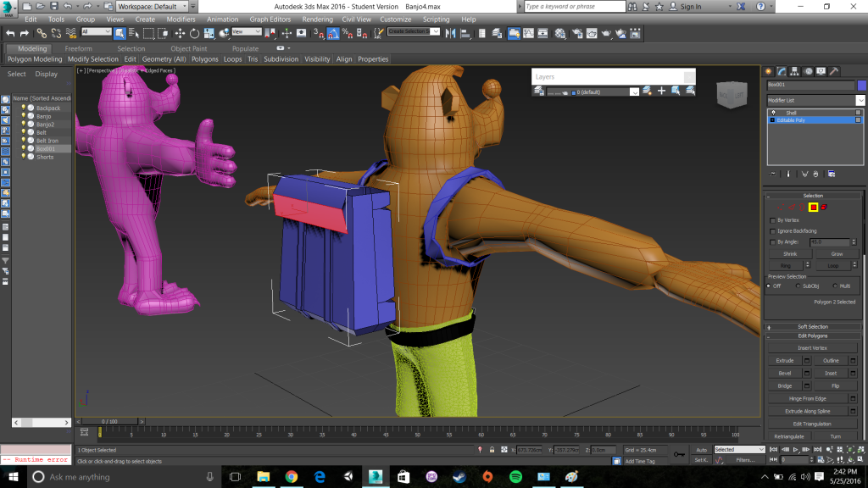Activate Element sub-object selection mode
The width and height of the screenshot is (868, 488).
pyautogui.click(x=823, y=207)
